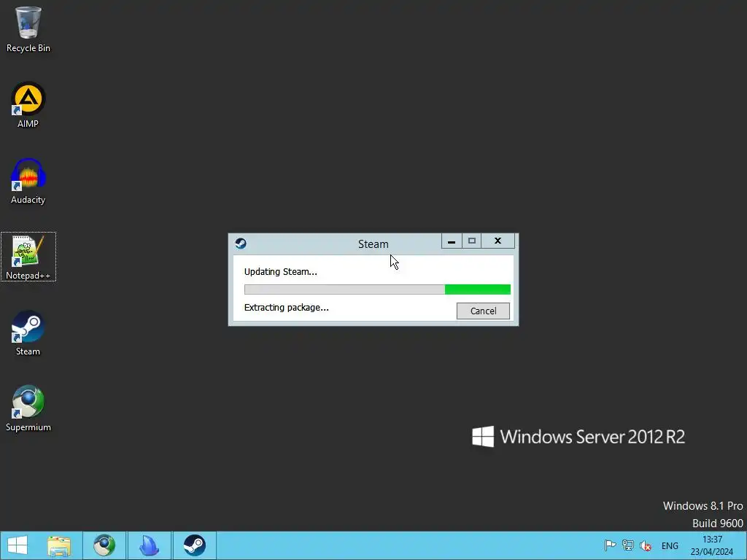Click the 'Updating Steam...' status text
747x560 pixels.
point(281,272)
